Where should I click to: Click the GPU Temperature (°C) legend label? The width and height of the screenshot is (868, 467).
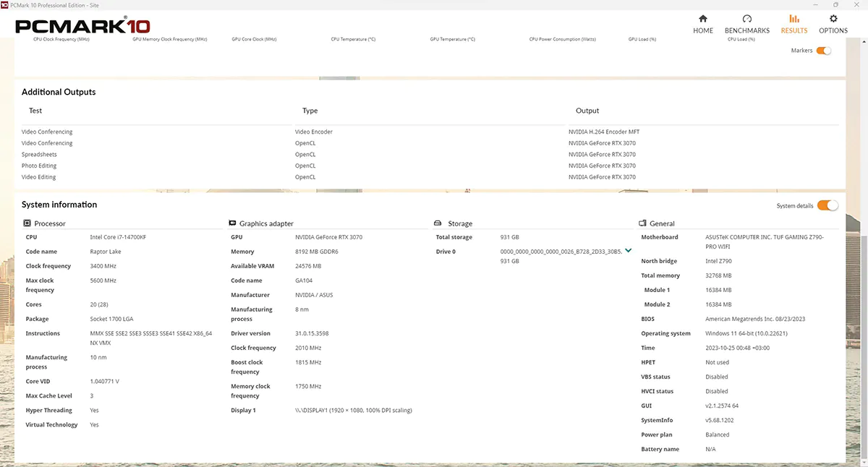coord(452,39)
